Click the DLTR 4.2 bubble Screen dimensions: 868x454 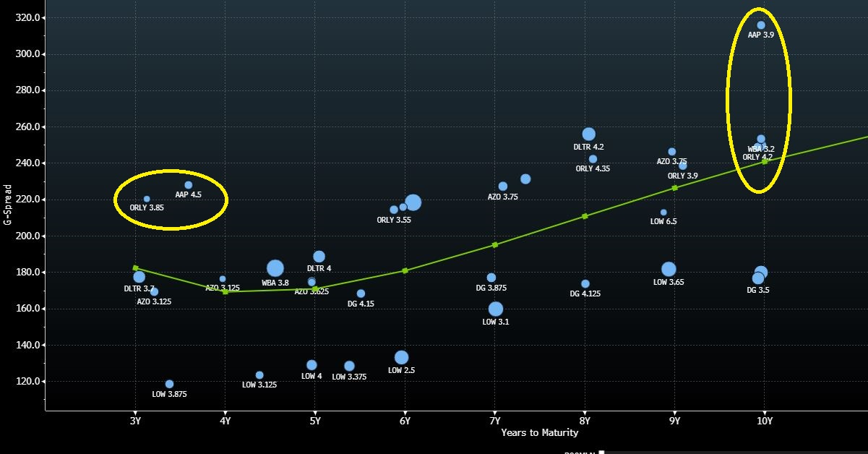(x=588, y=134)
